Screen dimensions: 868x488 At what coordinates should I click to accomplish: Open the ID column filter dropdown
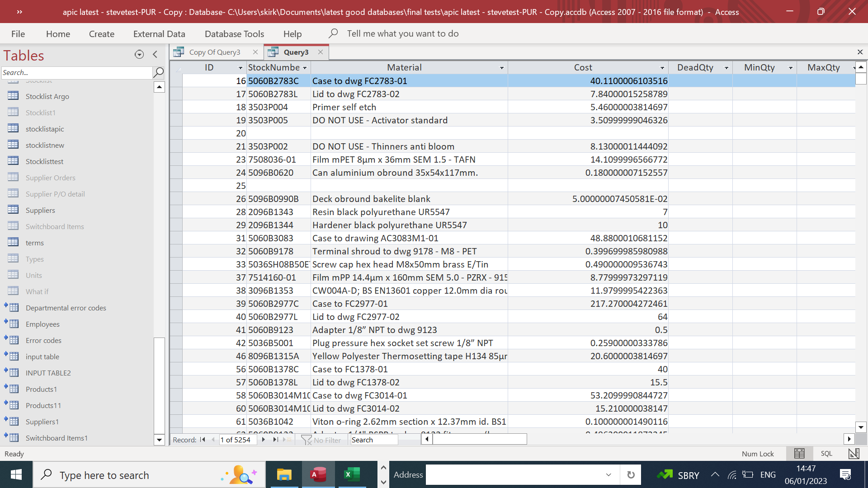(x=241, y=68)
